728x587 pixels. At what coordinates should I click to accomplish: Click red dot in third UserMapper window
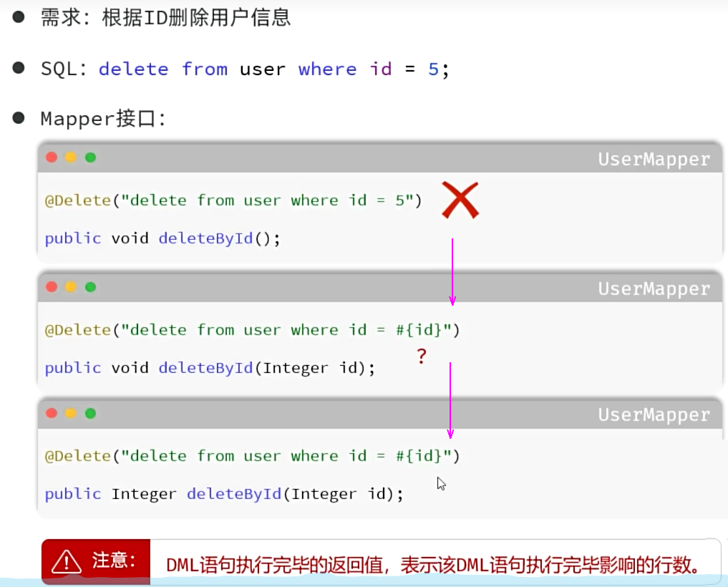coord(51,413)
